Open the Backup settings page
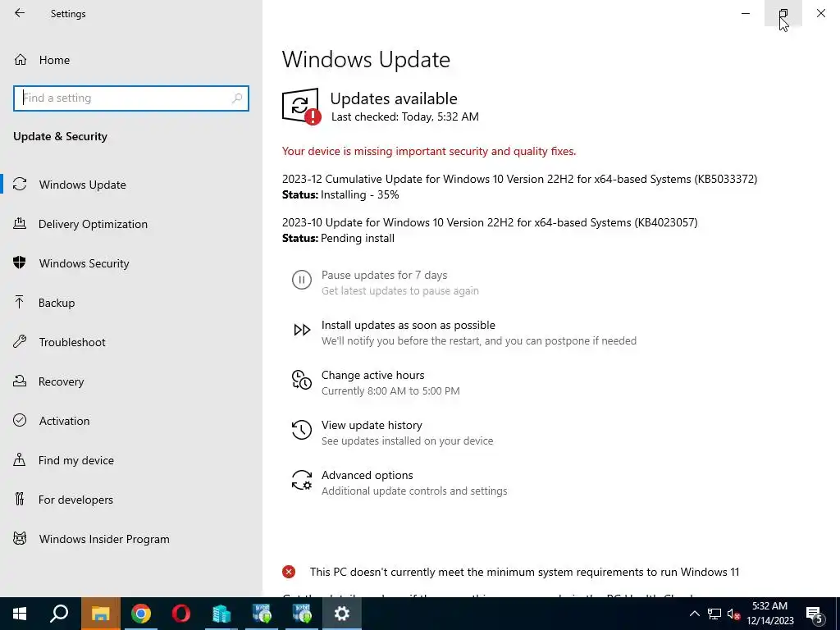840x630 pixels. pyautogui.click(x=57, y=303)
